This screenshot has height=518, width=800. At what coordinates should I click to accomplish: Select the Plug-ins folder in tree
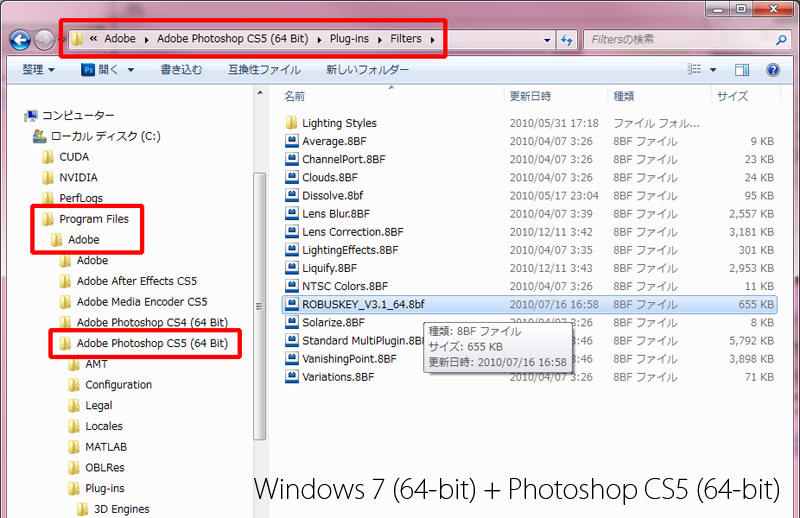click(105, 488)
